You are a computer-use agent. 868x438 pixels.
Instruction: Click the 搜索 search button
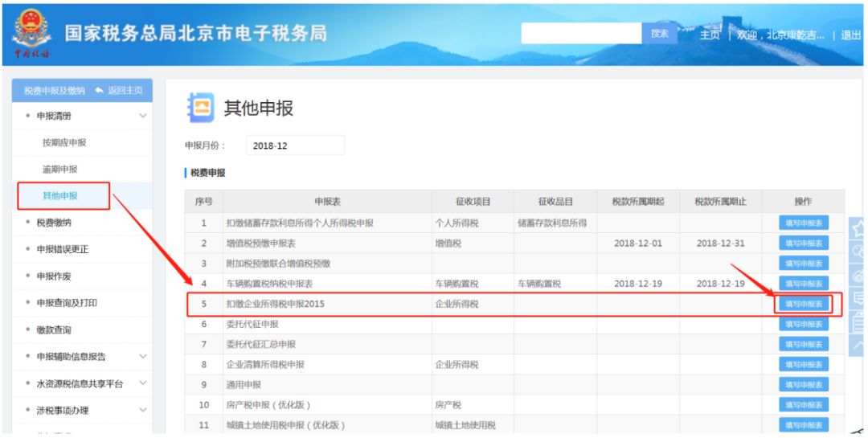pos(659,33)
